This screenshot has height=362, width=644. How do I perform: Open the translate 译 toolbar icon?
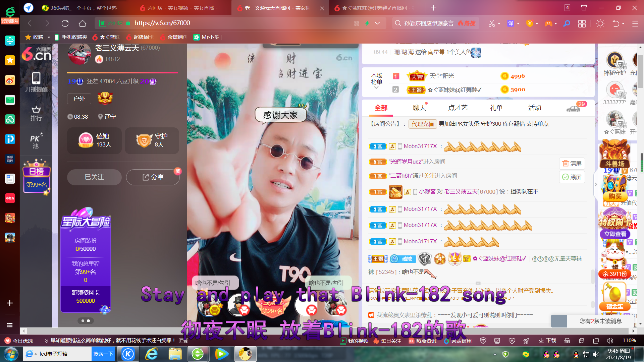point(511,23)
